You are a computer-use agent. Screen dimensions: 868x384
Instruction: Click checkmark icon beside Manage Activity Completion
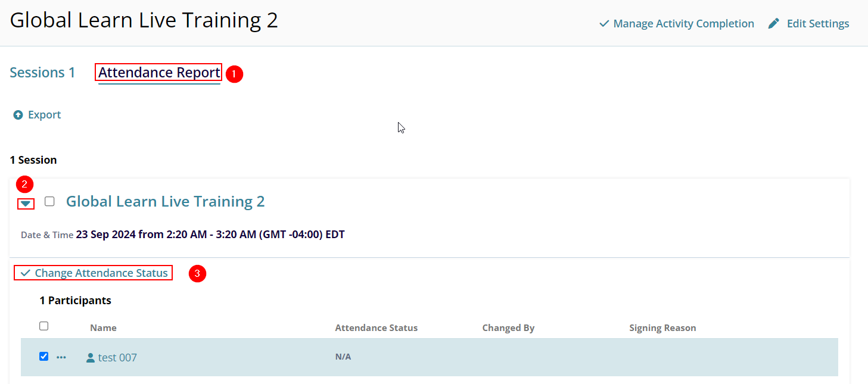[604, 24]
